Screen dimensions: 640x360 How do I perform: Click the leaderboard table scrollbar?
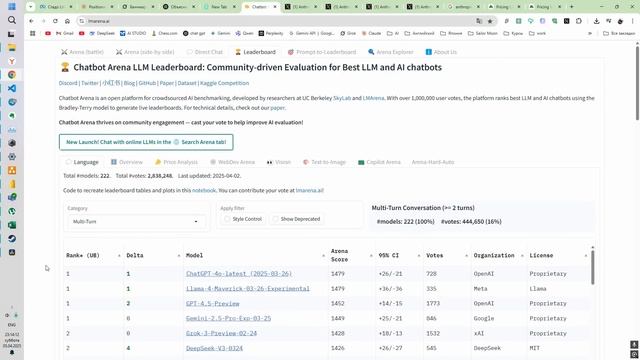tap(592, 266)
